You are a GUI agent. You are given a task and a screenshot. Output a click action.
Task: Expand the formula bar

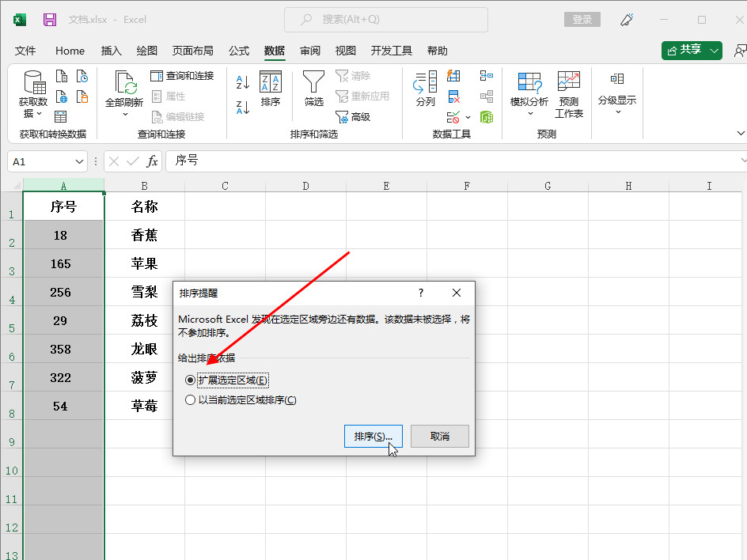[743, 161]
